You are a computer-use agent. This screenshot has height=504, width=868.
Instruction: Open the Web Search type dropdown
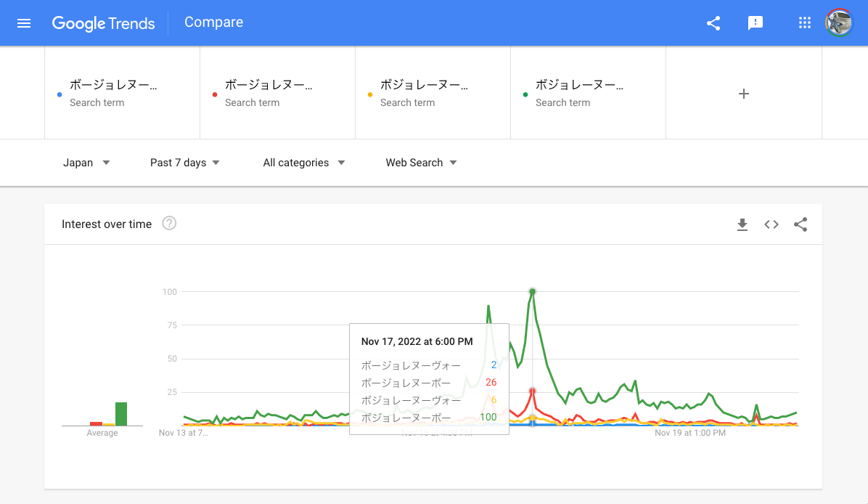coord(421,163)
